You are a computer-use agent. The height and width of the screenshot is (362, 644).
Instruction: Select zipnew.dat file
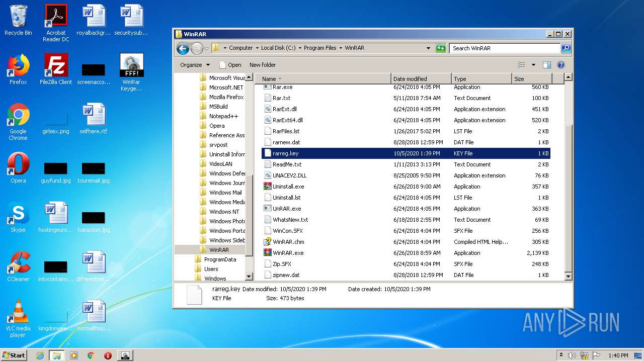pos(286,275)
